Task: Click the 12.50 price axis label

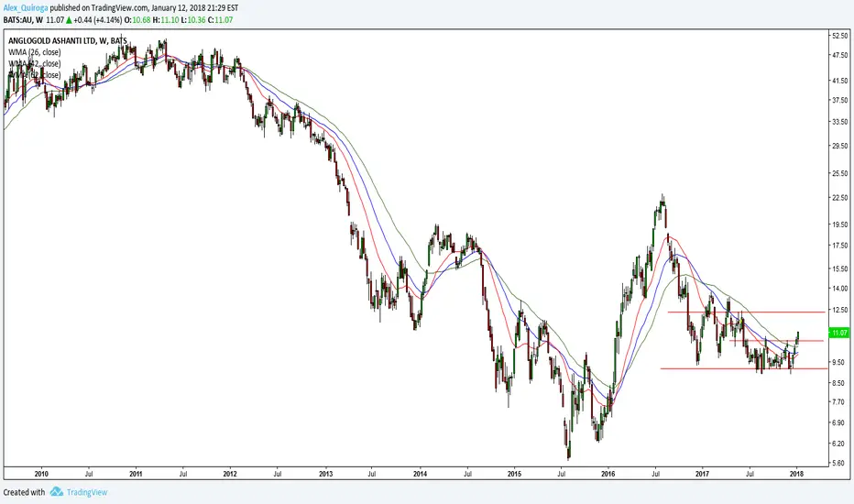Action: pos(839,310)
